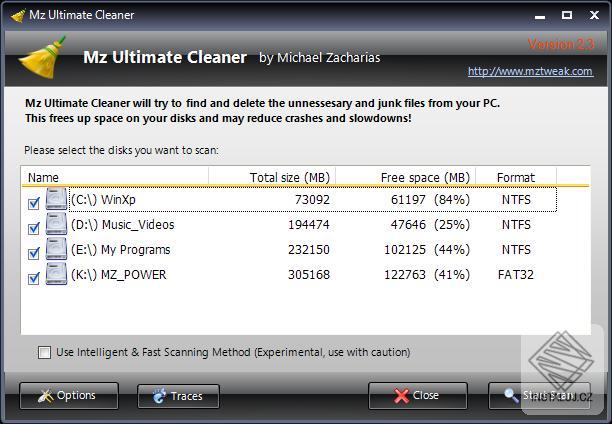Select the (K:\) MZ_POWER row label
This screenshot has width=612, height=424.
[119, 274]
